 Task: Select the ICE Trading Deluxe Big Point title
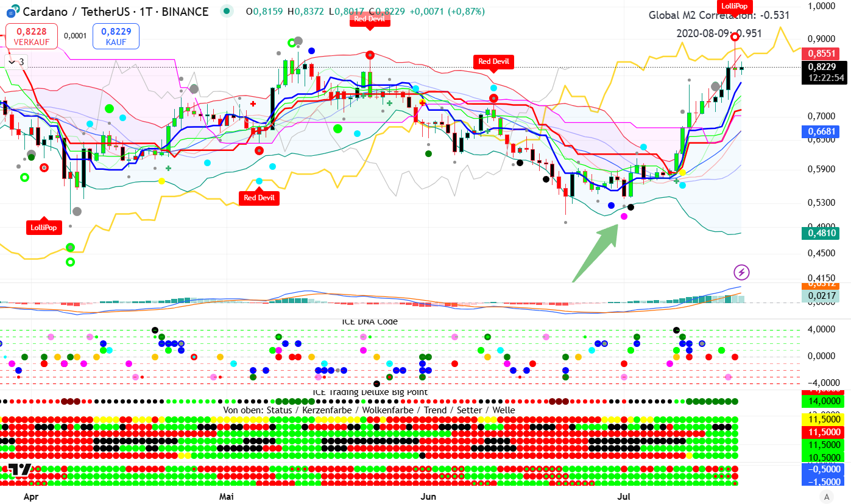click(370, 392)
